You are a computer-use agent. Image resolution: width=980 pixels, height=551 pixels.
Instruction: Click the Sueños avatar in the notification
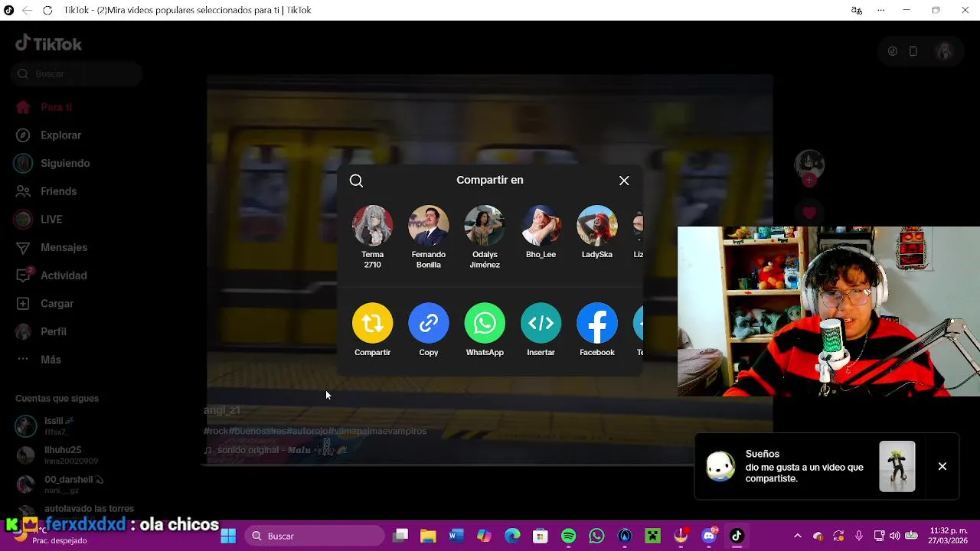pyautogui.click(x=720, y=466)
